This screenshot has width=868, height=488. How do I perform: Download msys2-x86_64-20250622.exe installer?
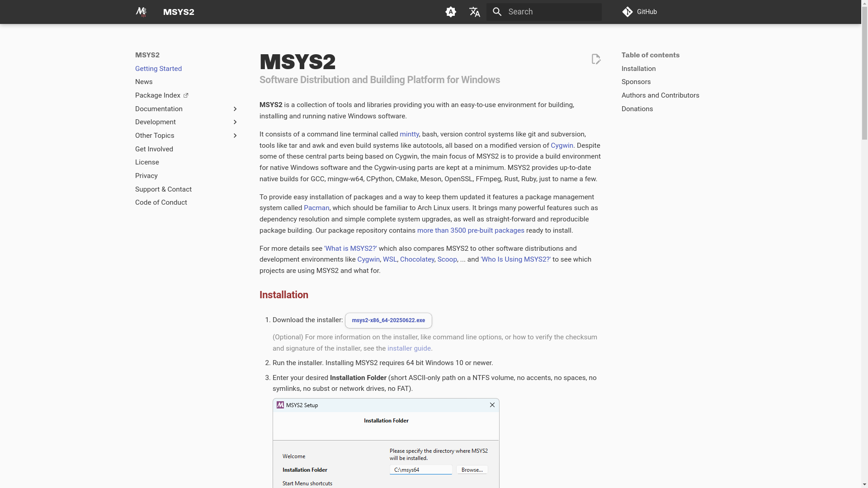[x=388, y=320]
